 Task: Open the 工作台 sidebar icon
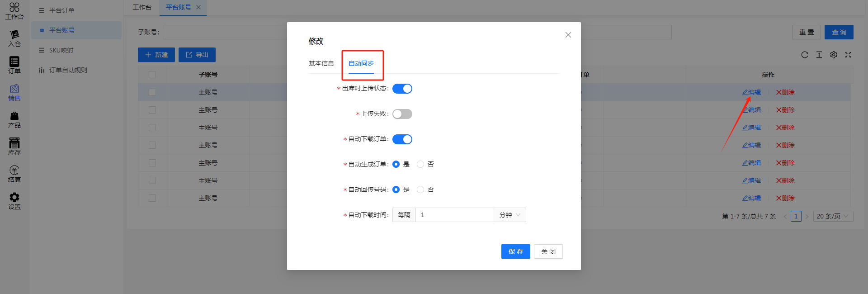(x=14, y=11)
